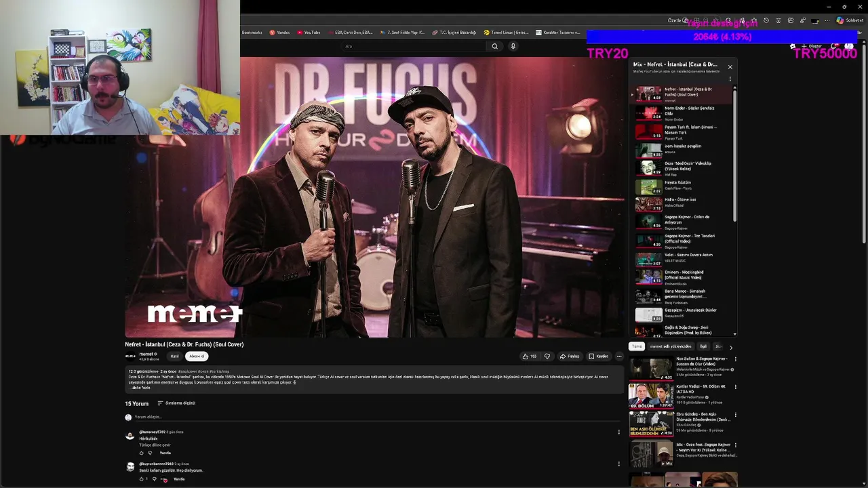Play Hidra - Ölüme İnat playlist item
Viewport: 868px width, 488px height.
[x=684, y=203]
